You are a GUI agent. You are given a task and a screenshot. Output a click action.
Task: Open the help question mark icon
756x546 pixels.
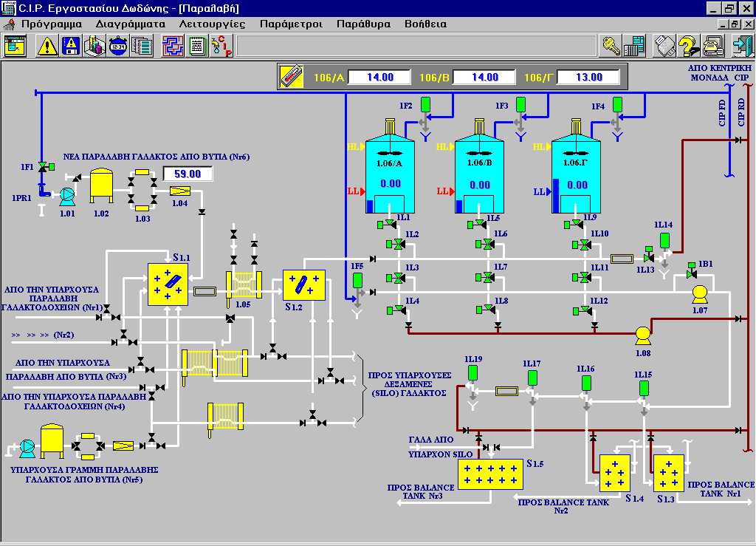689,46
